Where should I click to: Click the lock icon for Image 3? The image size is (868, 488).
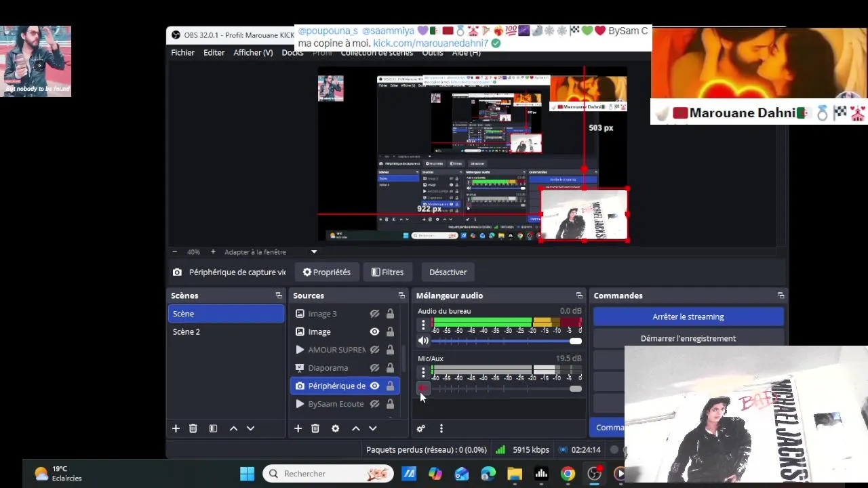coord(390,314)
